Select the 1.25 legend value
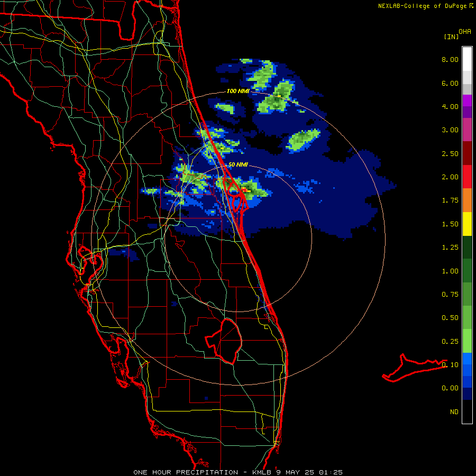The height and width of the screenshot is (476, 476). pos(450,248)
